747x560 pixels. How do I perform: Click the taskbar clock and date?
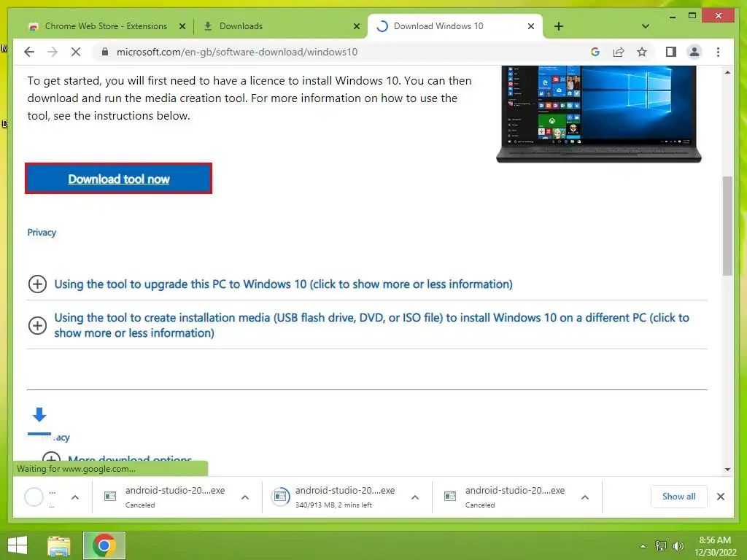pyautogui.click(x=715, y=545)
